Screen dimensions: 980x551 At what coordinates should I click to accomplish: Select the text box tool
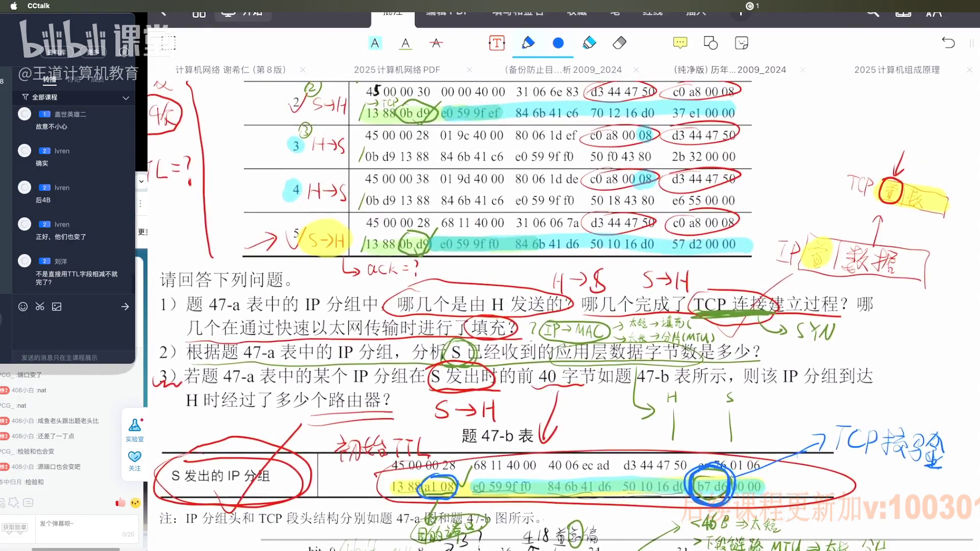pos(497,43)
